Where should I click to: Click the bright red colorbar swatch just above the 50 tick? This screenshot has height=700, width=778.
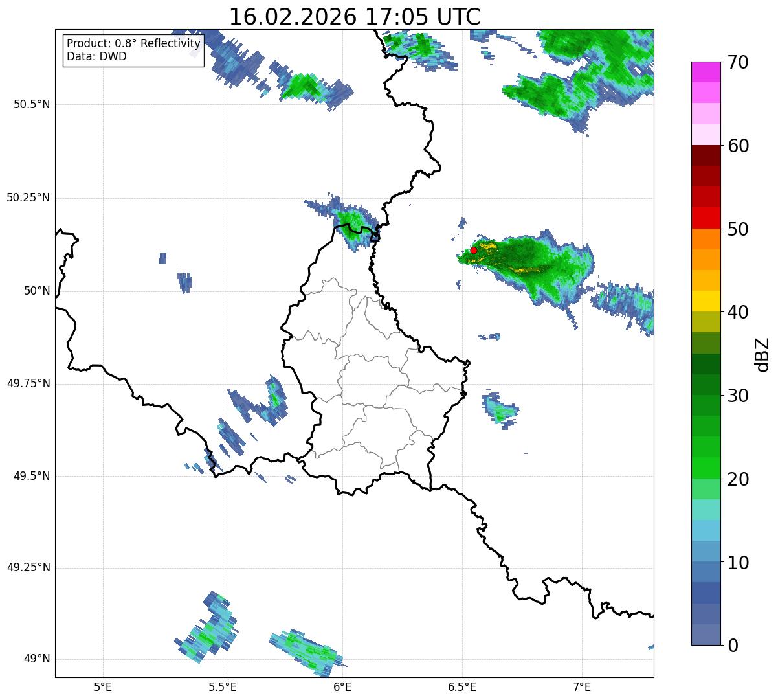click(x=706, y=218)
